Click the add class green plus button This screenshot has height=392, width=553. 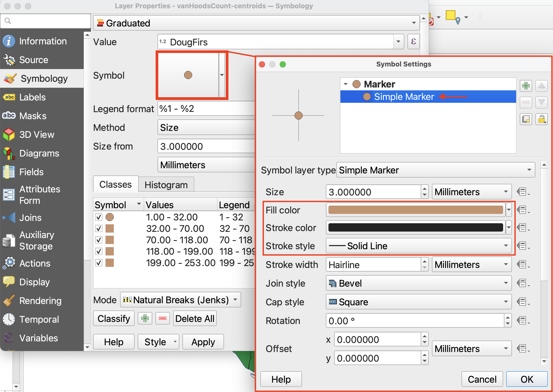145,318
